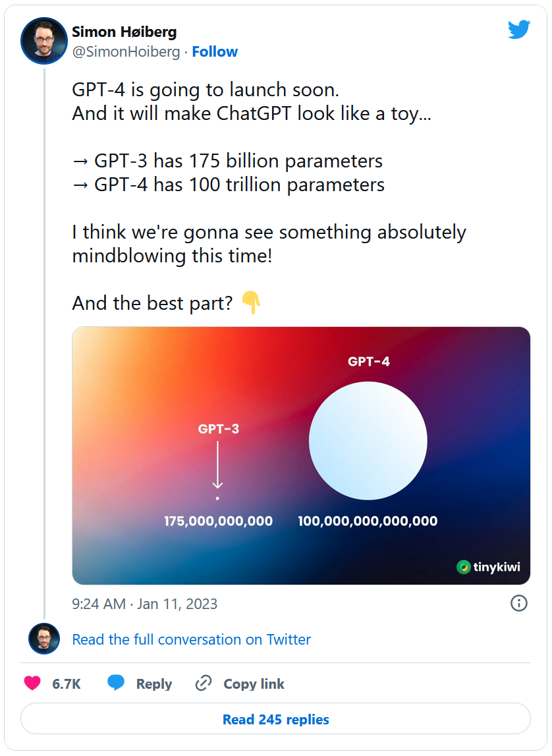Click the Twitter bird logo
Image resolution: width=552 pixels, height=756 pixels.
click(518, 30)
